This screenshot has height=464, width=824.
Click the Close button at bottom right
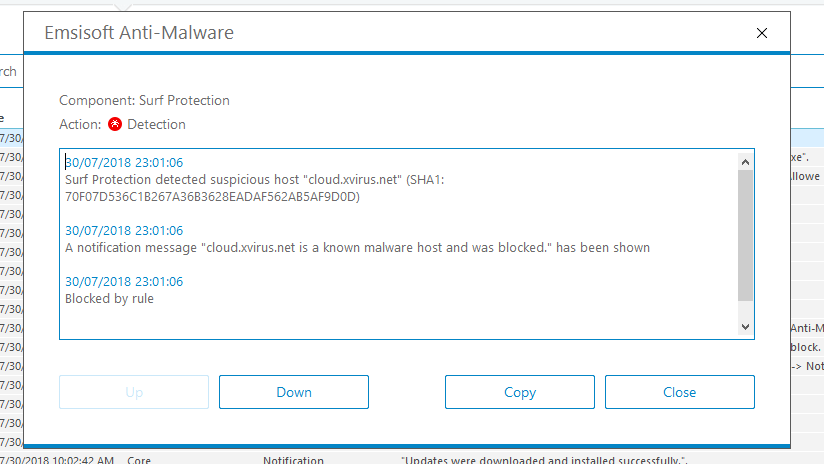tap(679, 392)
